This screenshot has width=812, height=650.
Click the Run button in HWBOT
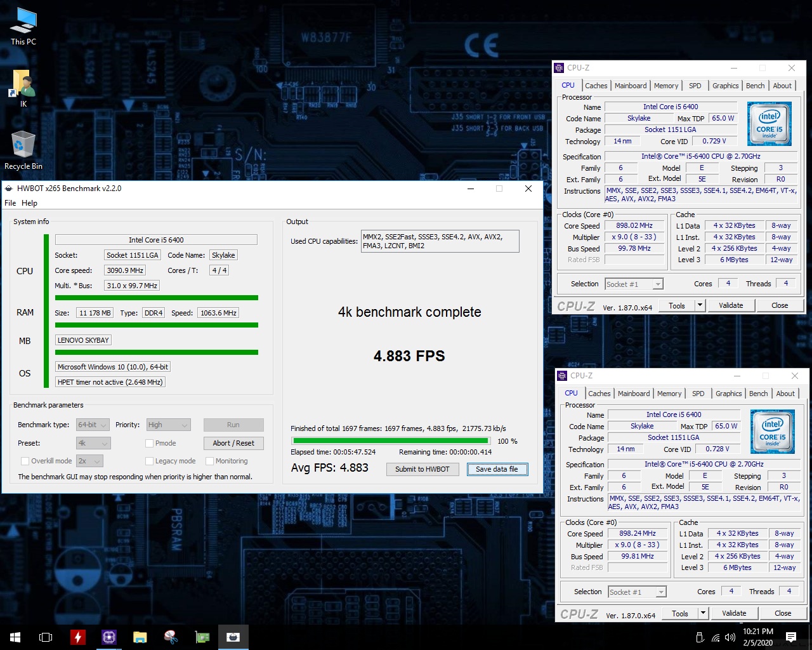click(233, 425)
